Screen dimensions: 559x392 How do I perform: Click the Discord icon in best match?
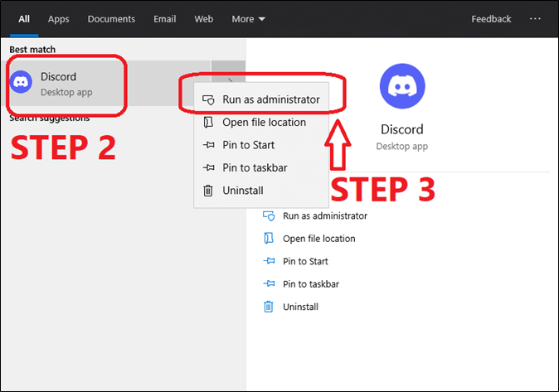(21, 81)
